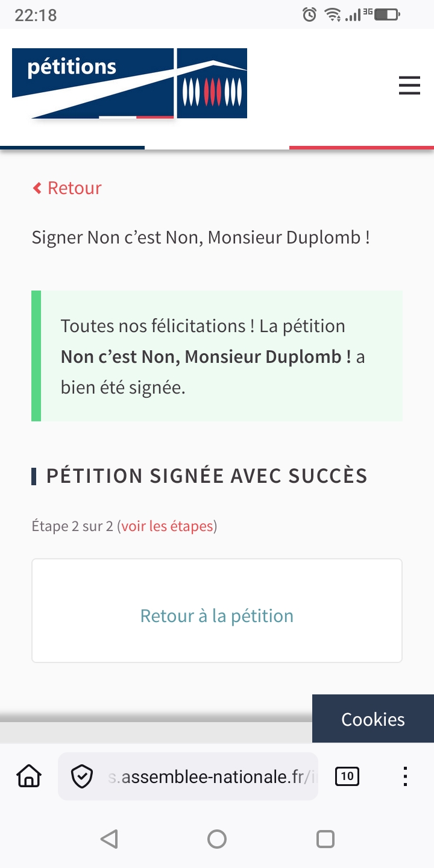Click the green success confirmation message

click(x=217, y=356)
